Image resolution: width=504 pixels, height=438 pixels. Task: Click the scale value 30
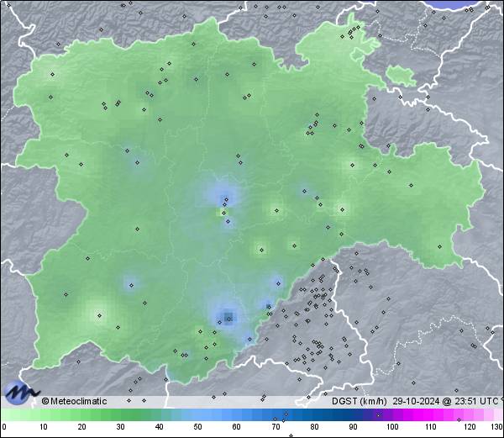[120, 427]
